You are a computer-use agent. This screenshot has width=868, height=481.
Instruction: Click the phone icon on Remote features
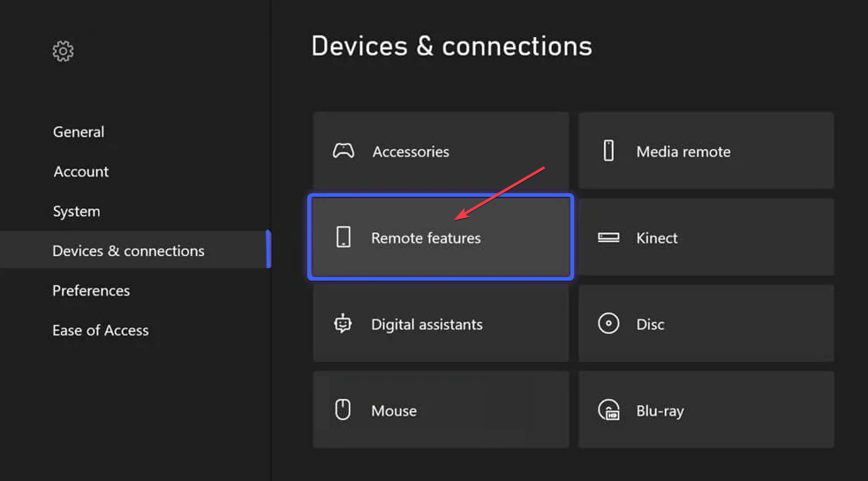[x=343, y=237]
